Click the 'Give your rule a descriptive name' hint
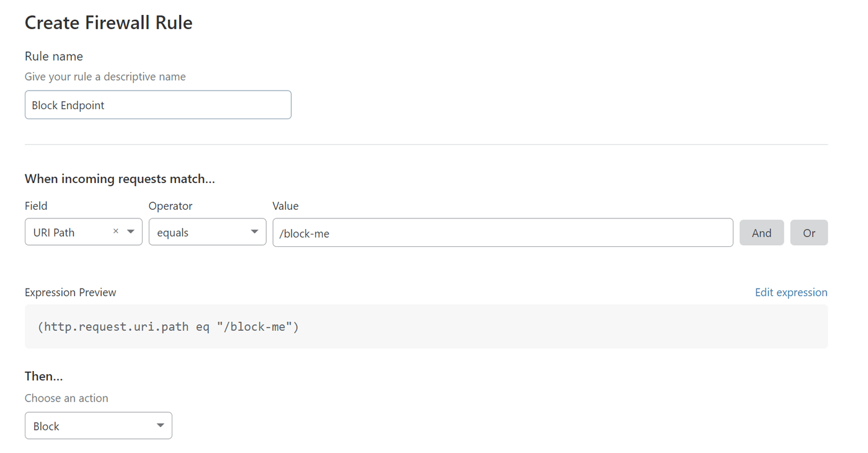The width and height of the screenshot is (868, 453). (105, 77)
